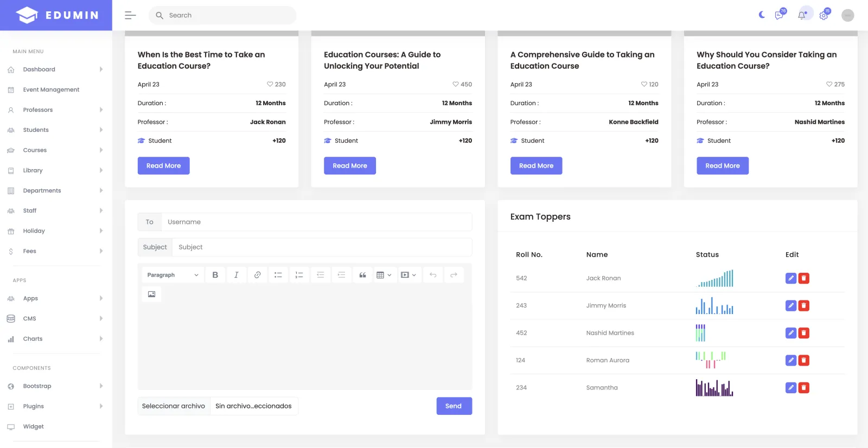Click Read More on Konne Backfield course
The width and height of the screenshot is (868, 448).
click(536, 166)
